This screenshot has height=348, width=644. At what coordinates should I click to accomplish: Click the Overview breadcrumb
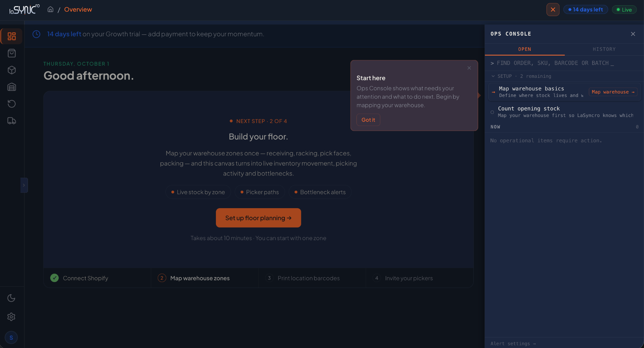[x=78, y=10]
